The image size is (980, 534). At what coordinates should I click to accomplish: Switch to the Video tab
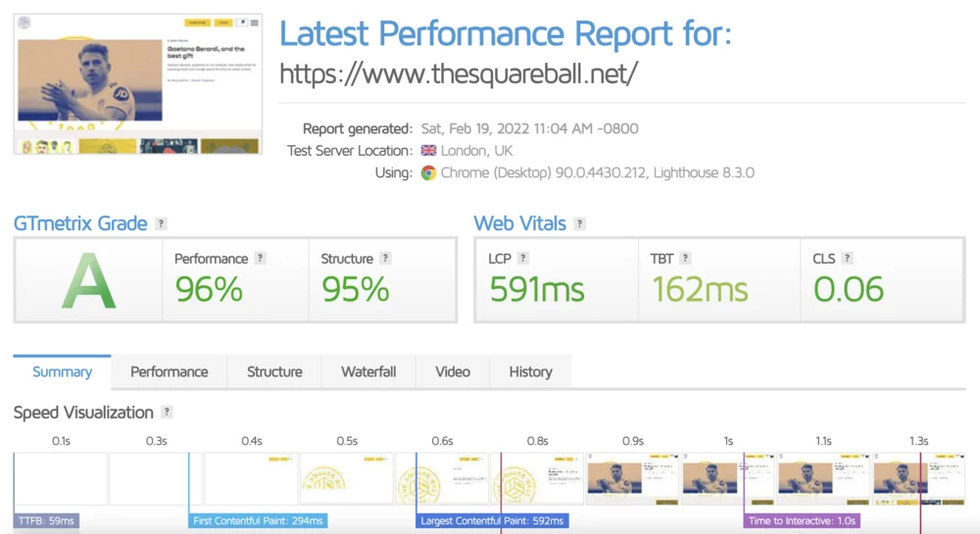click(453, 372)
